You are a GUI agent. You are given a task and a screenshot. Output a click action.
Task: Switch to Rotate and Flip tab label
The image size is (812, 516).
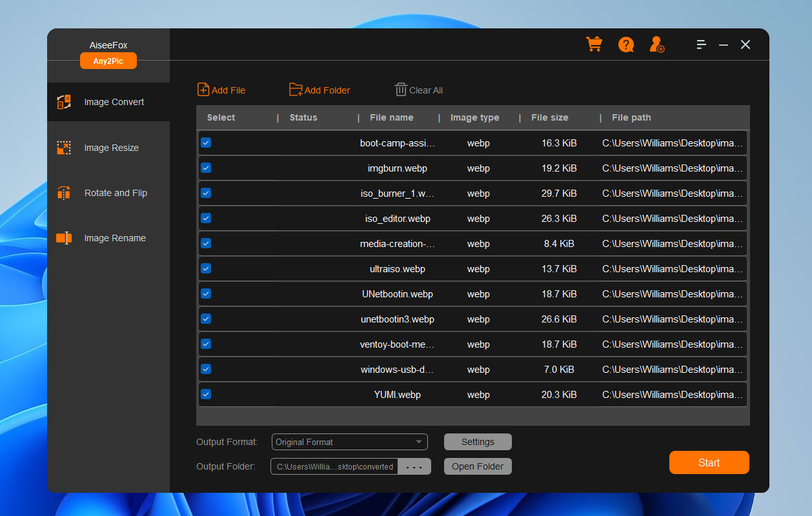pyautogui.click(x=116, y=193)
